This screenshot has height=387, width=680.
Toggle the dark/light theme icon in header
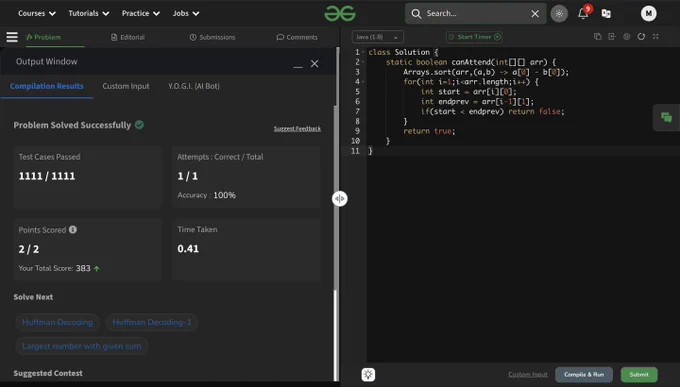click(559, 13)
